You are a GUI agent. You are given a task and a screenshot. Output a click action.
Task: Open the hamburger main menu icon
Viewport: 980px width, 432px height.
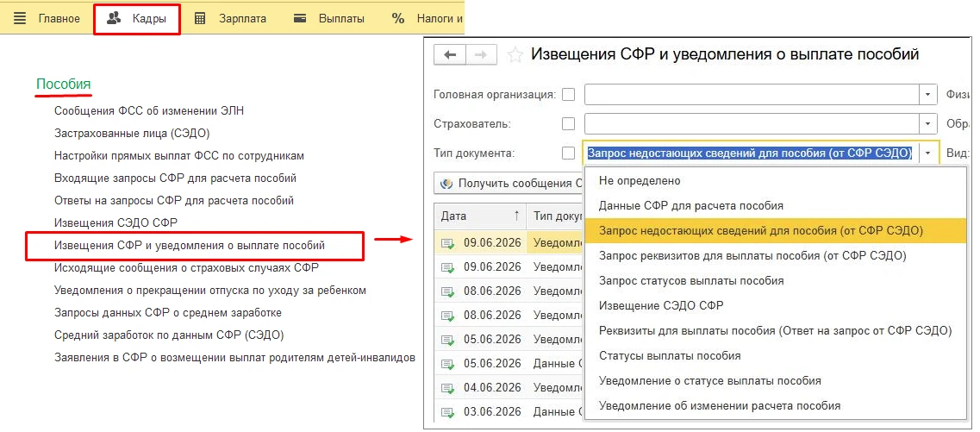tap(20, 18)
